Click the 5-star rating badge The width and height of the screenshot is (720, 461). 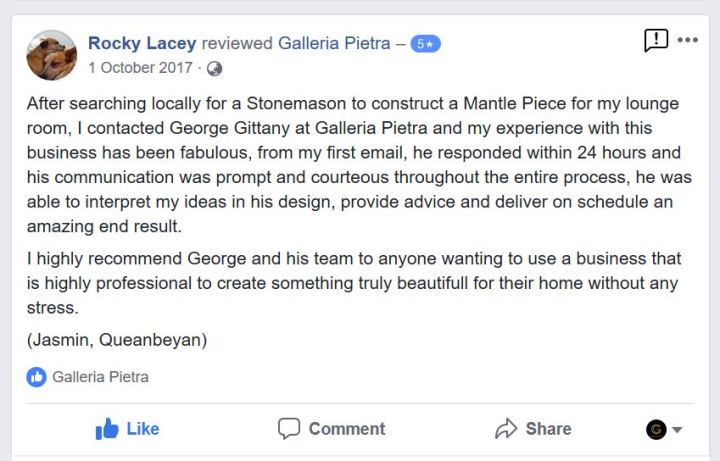pyautogui.click(x=425, y=44)
